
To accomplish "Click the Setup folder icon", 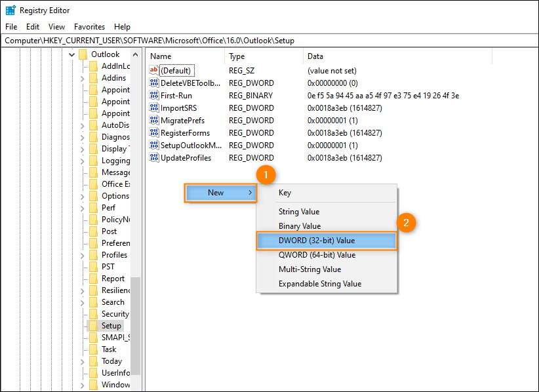I will point(93,325).
